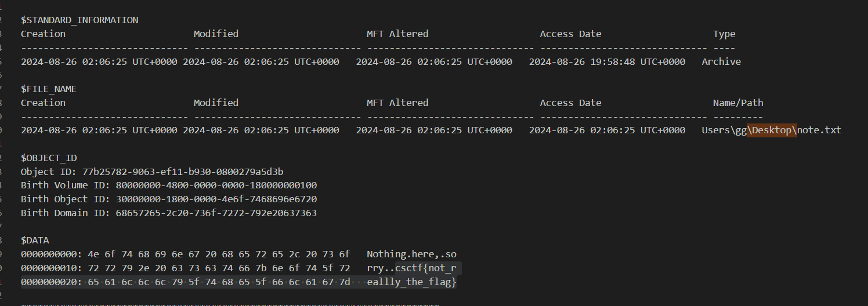Viewport: 868px width, 306px height.
Task: Click the $STANDARD_INFORMATION section heading
Action: coord(79,20)
